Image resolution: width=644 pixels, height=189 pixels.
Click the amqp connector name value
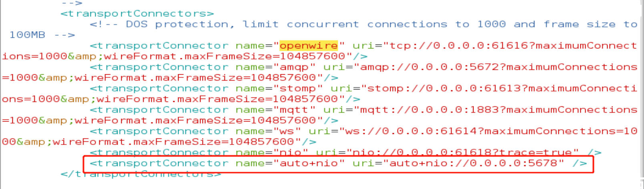[294, 67]
